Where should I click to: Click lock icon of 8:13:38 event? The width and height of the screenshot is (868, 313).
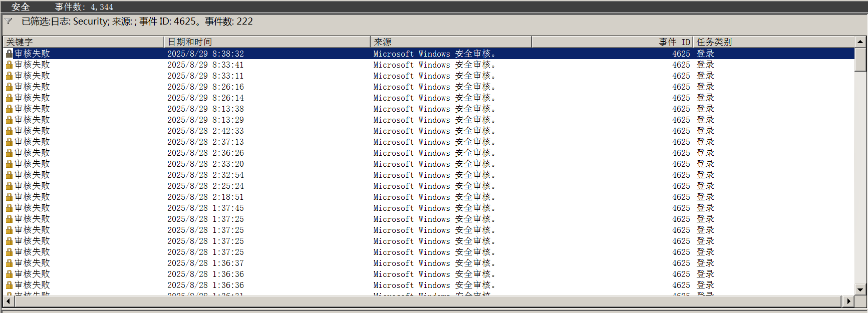(9, 109)
